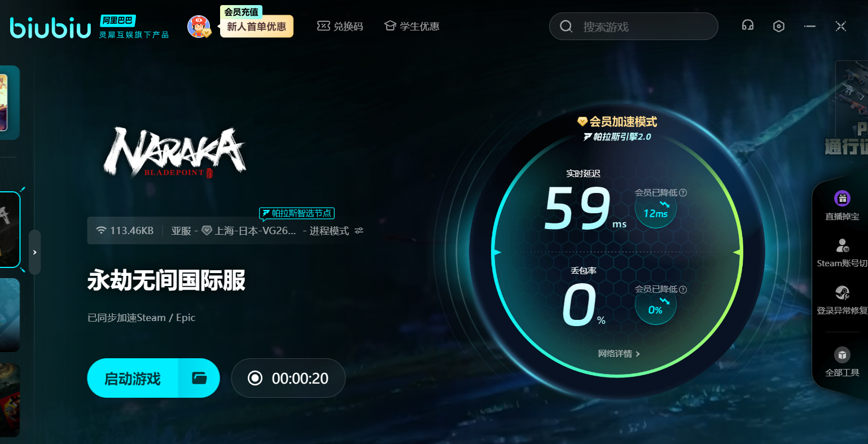This screenshot has height=444, width=868.
Task: Select the top game thumbnail in left sidebar
Action: (10, 103)
